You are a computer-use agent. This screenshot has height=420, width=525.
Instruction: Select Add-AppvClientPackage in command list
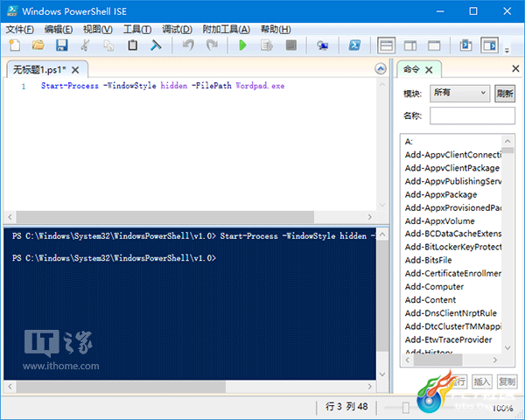[452, 168]
